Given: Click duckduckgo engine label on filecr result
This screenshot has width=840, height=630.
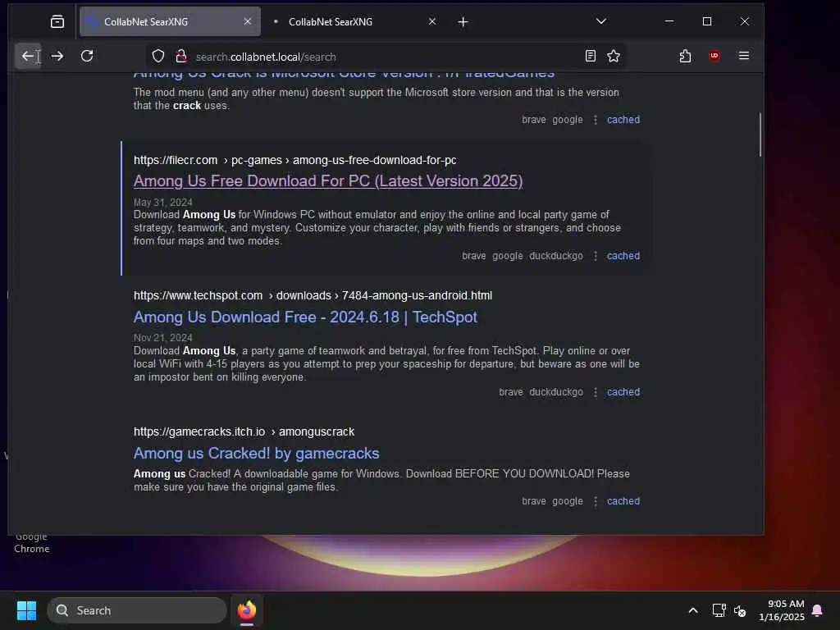Looking at the screenshot, I should click(x=555, y=256).
